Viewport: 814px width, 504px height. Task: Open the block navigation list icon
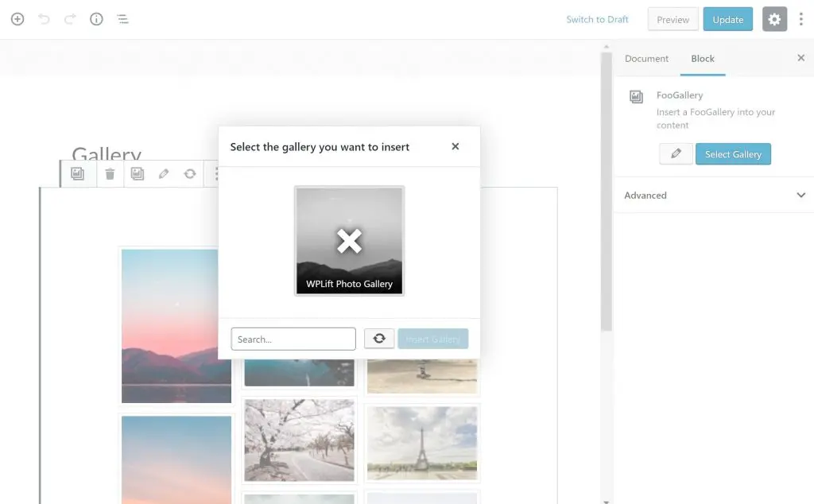coord(122,19)
